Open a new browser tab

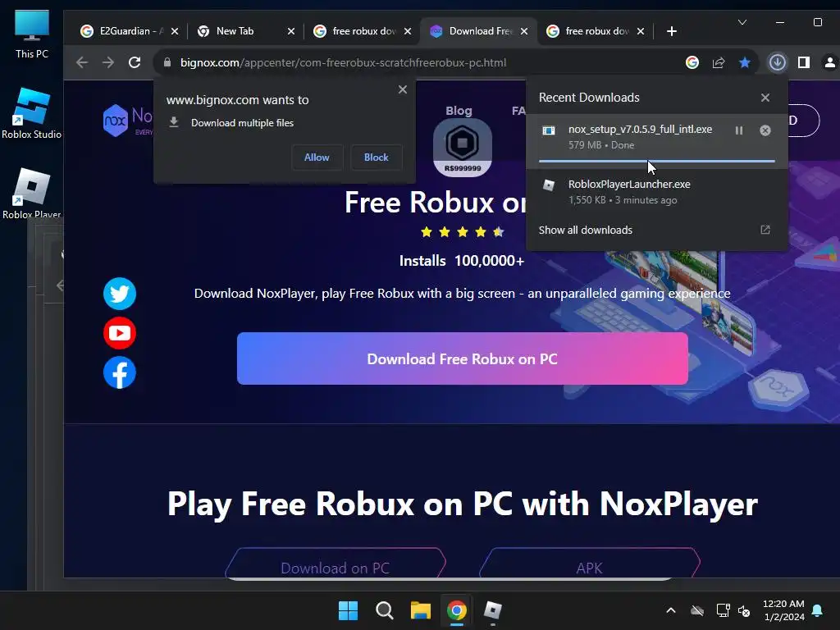671,31
